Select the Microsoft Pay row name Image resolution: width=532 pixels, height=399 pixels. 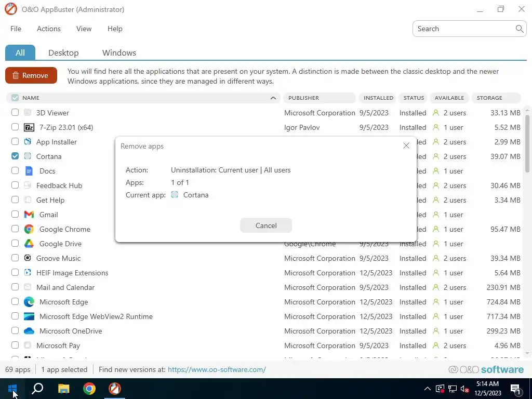58,345
